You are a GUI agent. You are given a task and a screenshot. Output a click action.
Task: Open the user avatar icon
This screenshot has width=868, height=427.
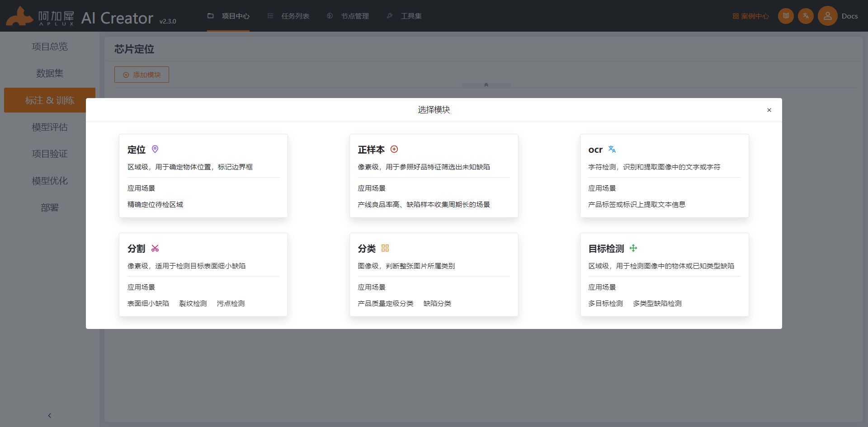[827, 16]
